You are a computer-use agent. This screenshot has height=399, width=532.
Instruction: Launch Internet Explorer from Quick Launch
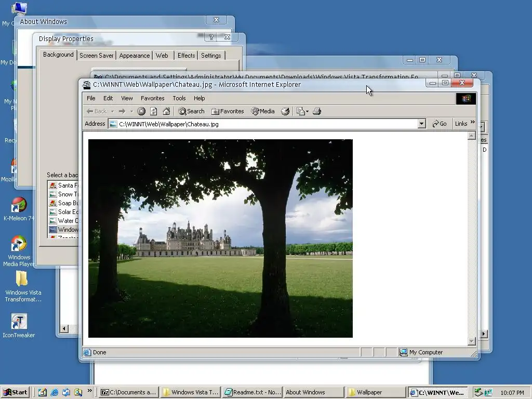tap(54, 393)
